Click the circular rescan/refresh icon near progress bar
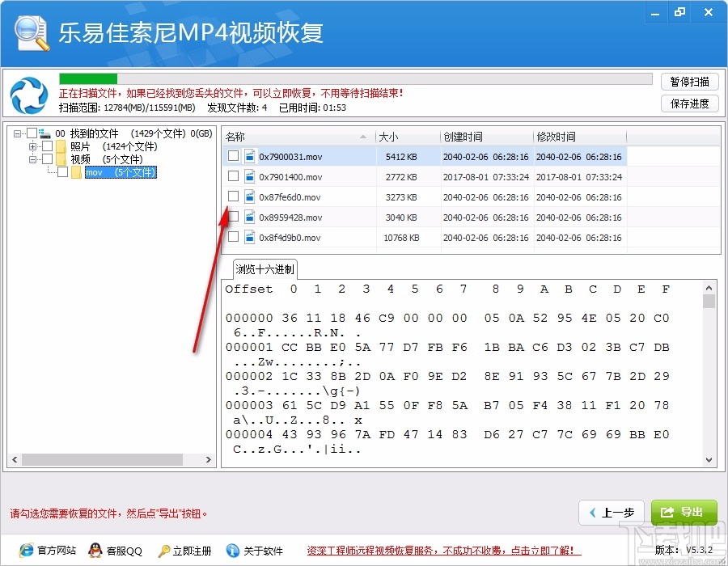The width and height of the screenshot is (728, 566). click(x=29, y=96)
